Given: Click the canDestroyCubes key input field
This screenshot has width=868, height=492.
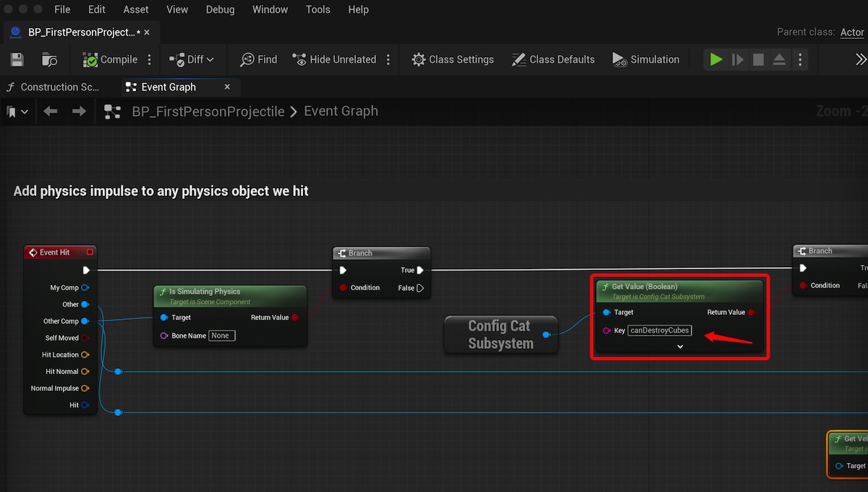Looking at the screenshot, I should [659, 330].
